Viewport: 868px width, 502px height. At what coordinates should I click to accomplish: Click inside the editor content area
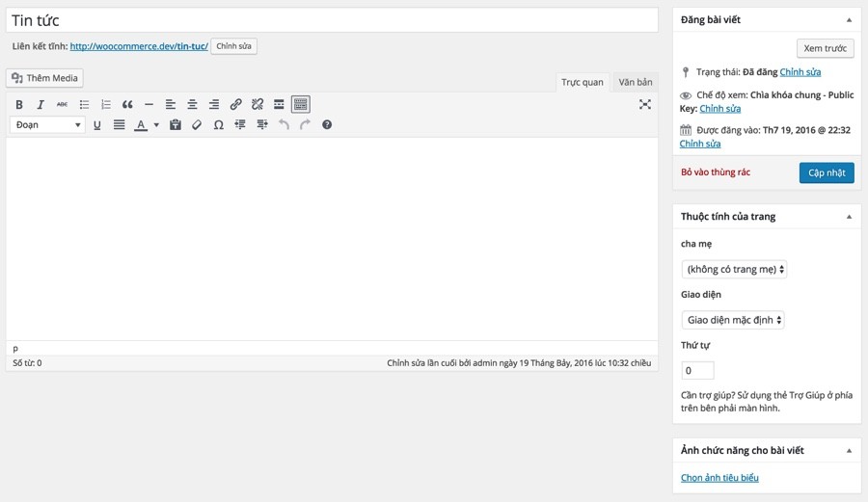pyautogui.click(x=332, y=239)
